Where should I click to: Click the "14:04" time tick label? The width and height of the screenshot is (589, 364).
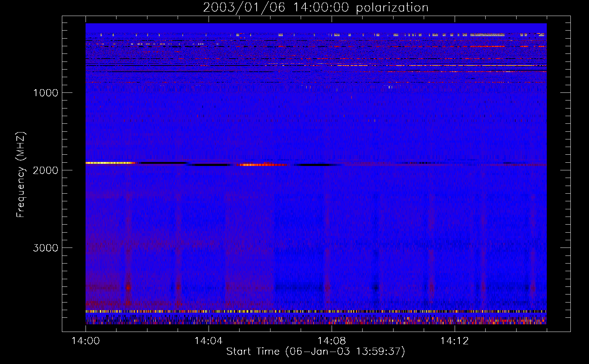pos(209,341)
